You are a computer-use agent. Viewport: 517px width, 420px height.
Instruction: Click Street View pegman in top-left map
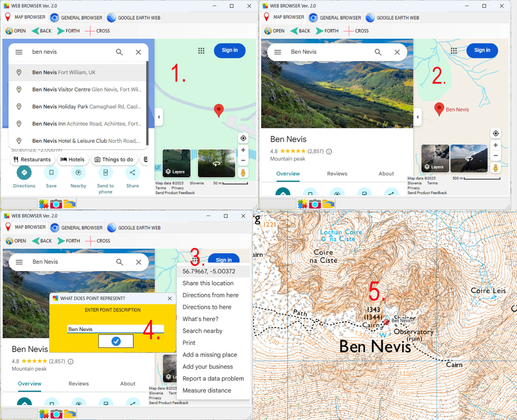click(243, 172)
